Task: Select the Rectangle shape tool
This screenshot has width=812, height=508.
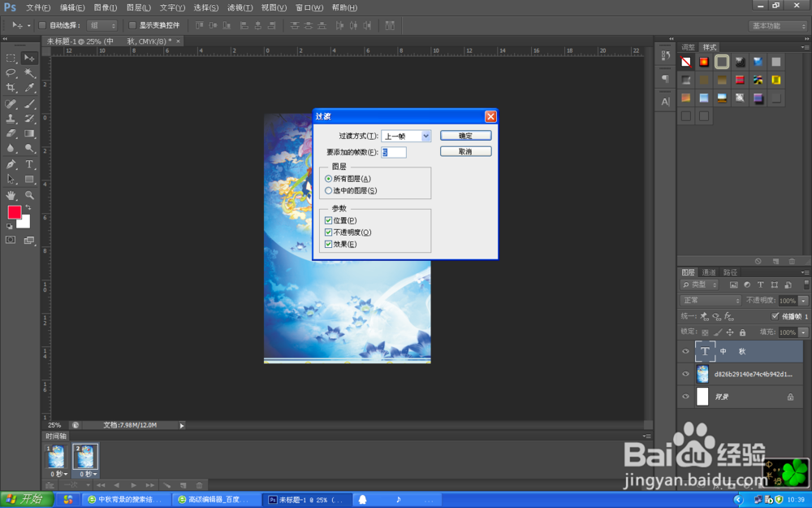Action: tap(29, 180)
